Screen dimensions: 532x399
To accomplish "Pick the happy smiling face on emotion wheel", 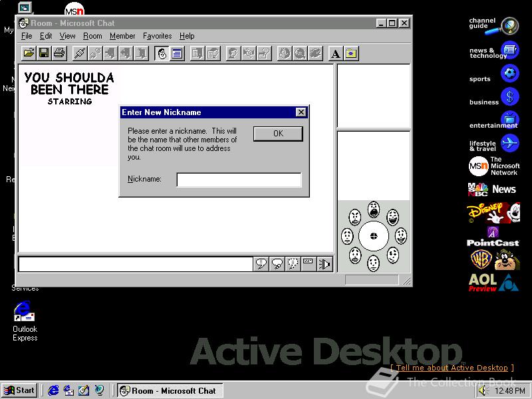I will pyautogui.click(x=401, y=236).
